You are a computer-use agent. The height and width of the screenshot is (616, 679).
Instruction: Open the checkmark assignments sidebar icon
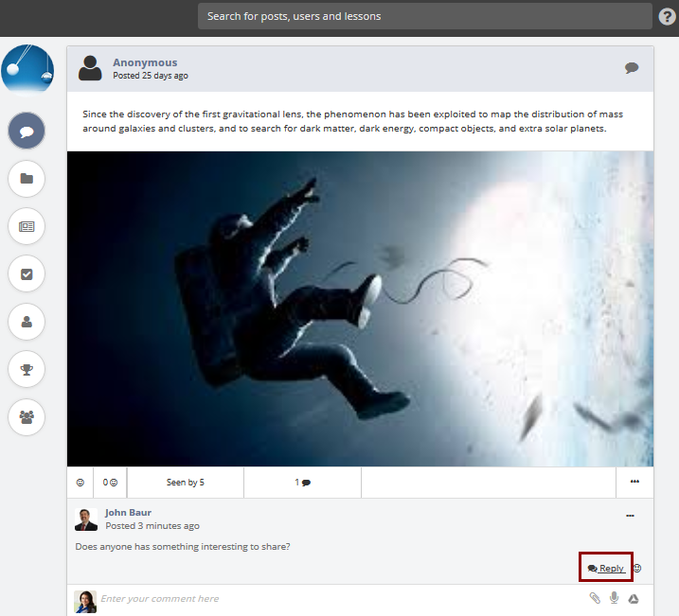(27, 273)
